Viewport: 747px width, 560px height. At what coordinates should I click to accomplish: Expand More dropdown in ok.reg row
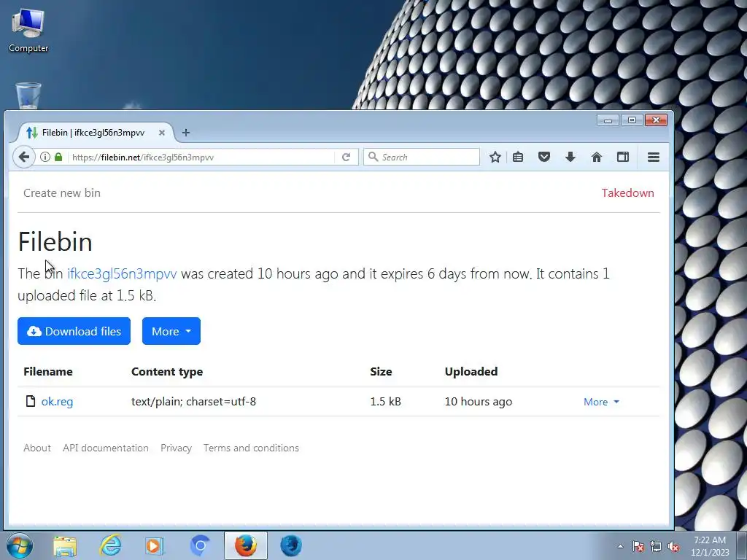click(x=601, y=402)
